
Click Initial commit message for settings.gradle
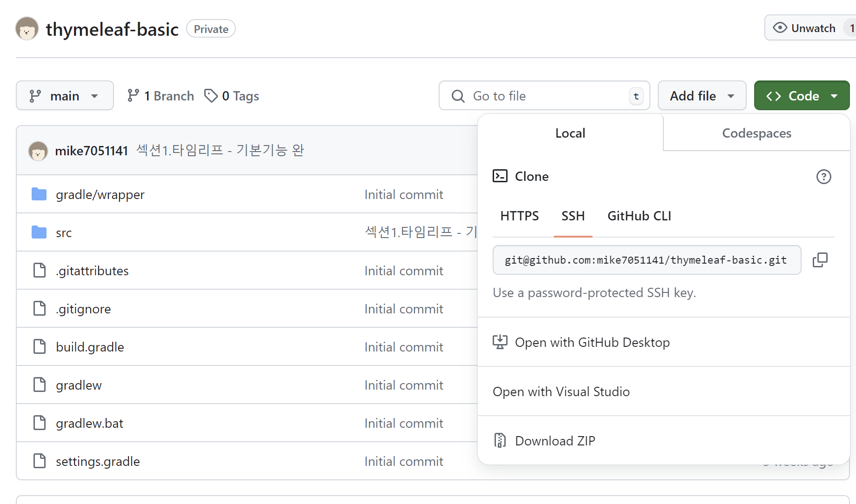click(x=404, y=461)
